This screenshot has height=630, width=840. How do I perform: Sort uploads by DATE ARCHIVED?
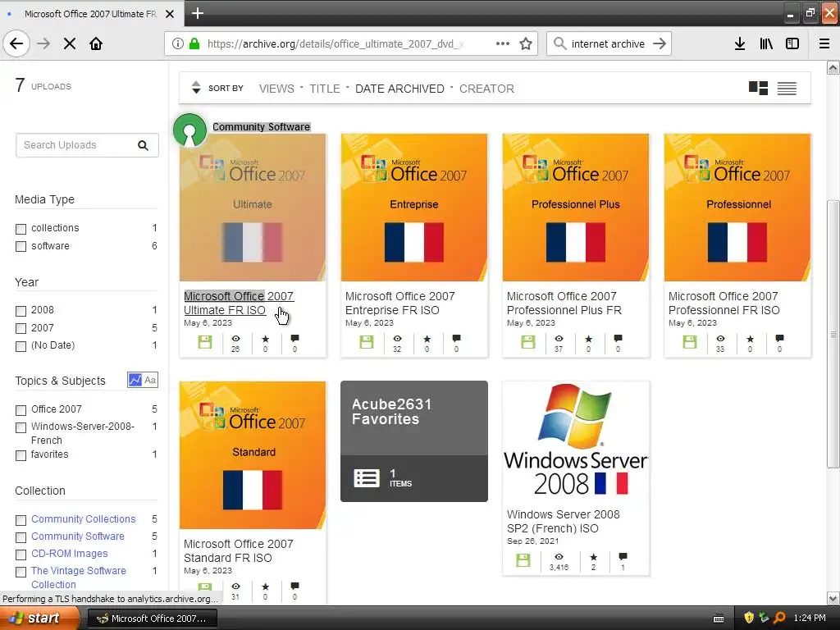[x=399, y=89]
